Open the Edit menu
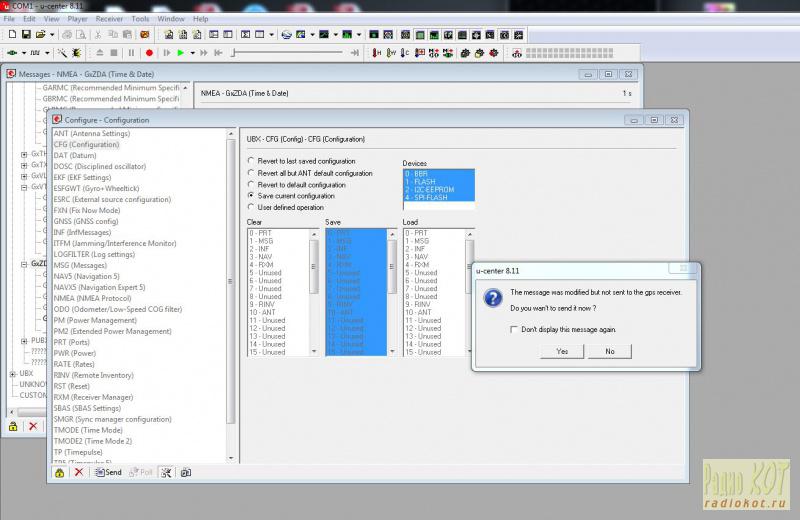800x520 pixels. click(29, 19)
